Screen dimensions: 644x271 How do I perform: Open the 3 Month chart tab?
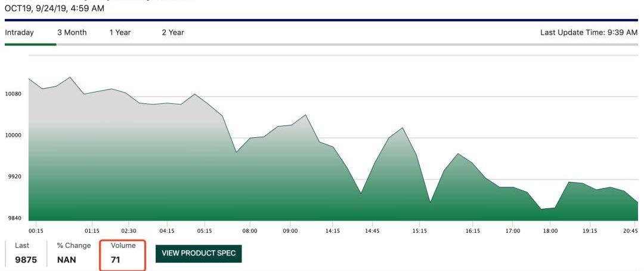click(x=72, y=32)
